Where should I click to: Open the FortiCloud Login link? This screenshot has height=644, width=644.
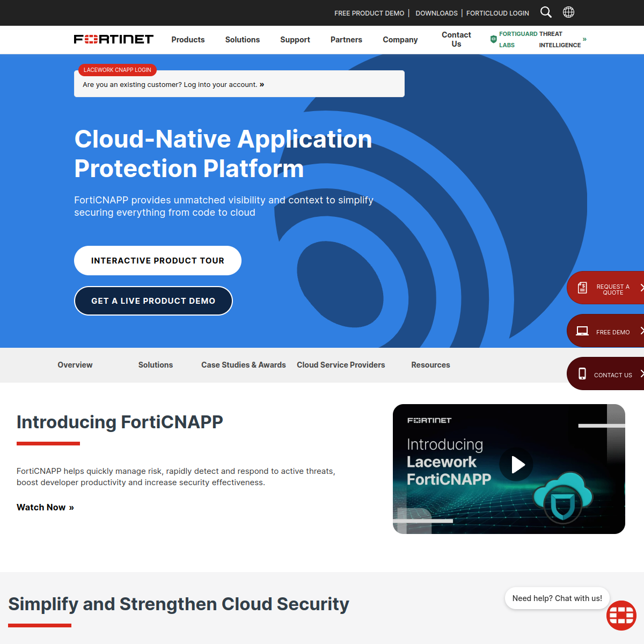pos(497,13)
